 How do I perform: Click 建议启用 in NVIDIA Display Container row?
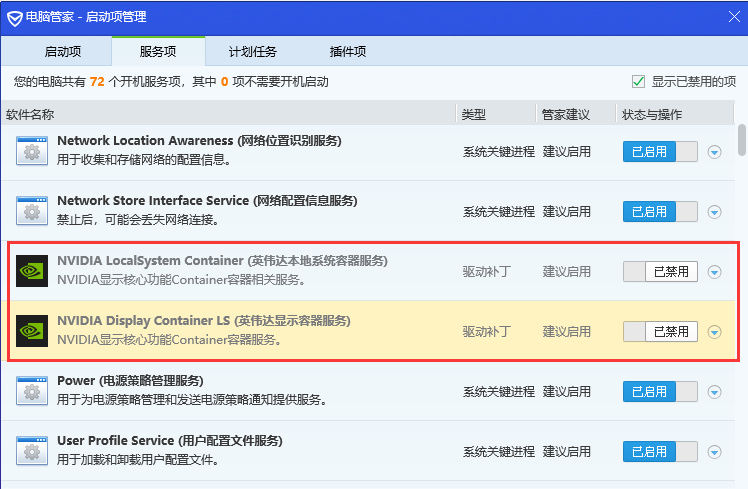pyautogui.click(x=567, y=332)
